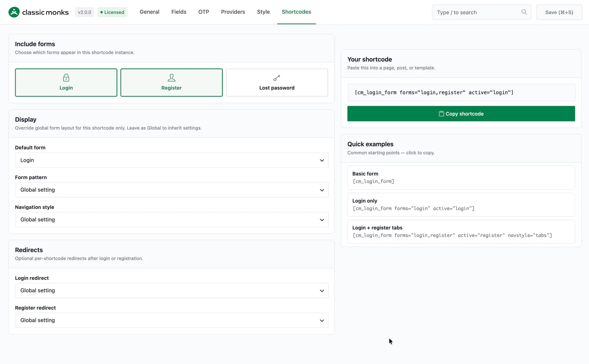Click the search magnifier icon
The height and width of the screenshot is (364, 589).
tap(524, 12)
